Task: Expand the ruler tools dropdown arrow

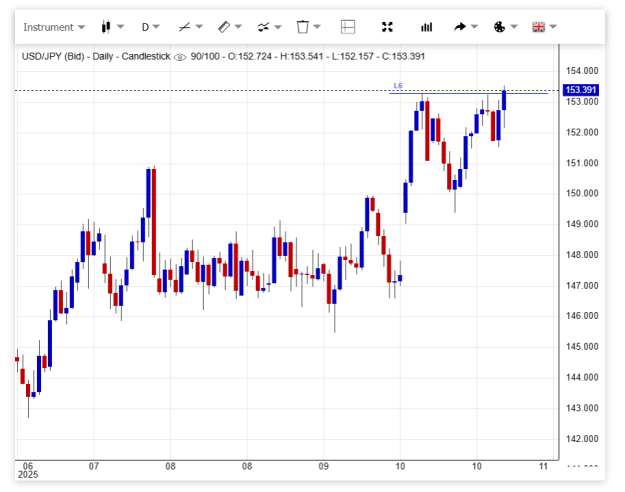Action: 238,27
